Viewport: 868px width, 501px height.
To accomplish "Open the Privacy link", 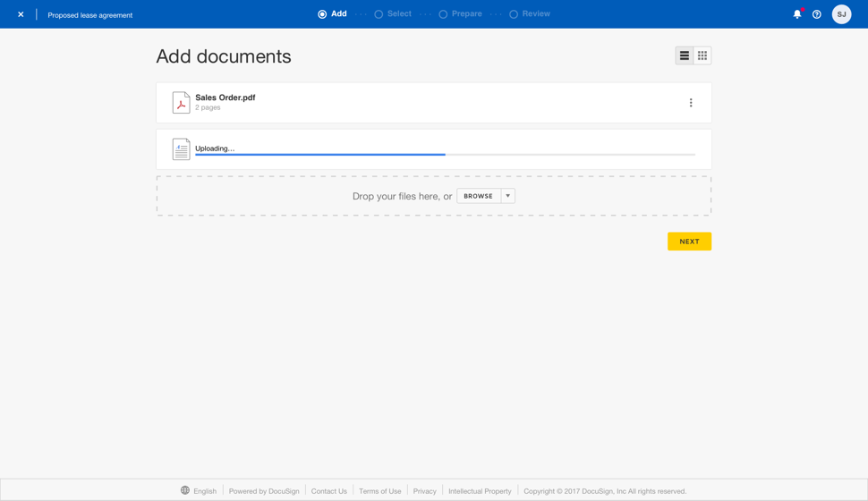I will pyautogui.click(x=424, y=491).
